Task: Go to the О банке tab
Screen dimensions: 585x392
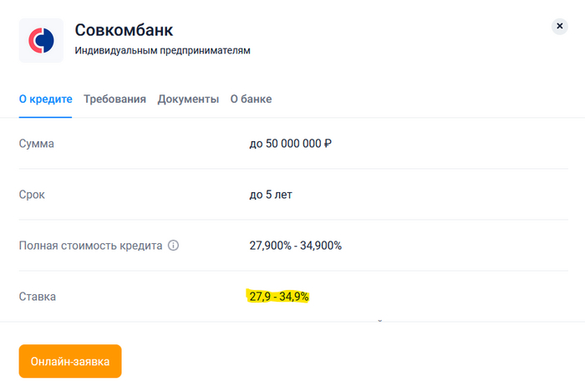Action: click(251, 99)
